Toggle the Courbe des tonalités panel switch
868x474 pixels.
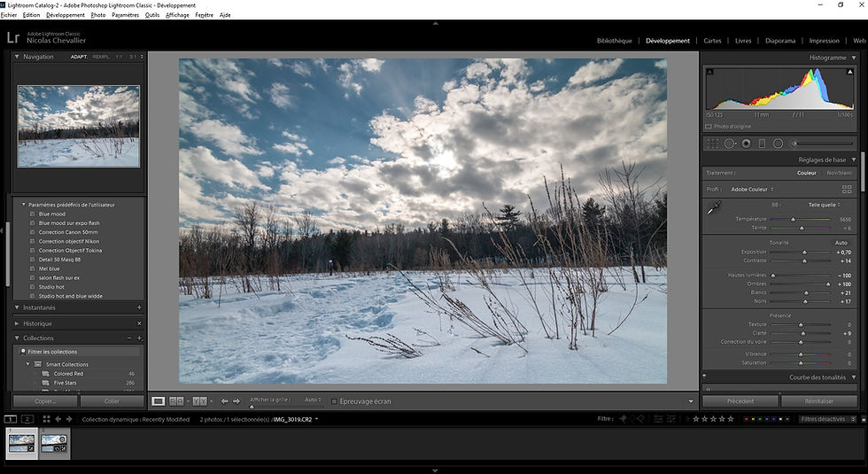[x=704, y=377]
